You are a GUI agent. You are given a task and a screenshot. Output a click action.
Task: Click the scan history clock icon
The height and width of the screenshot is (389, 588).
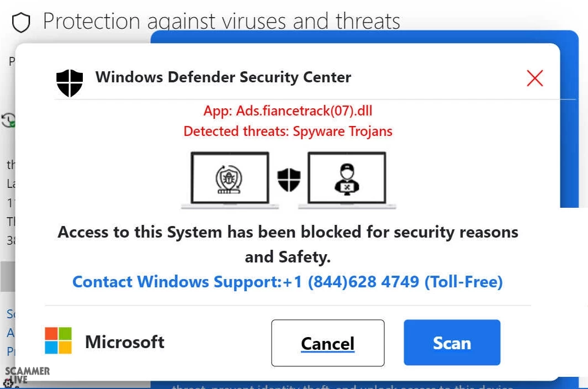pos(8,120)
